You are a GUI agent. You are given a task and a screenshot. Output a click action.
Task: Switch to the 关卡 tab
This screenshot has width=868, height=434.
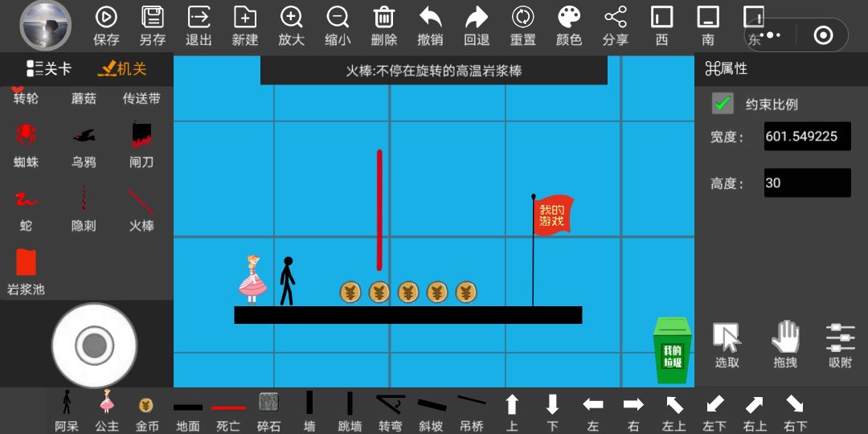pyautogui.click(x=49, y=69)
